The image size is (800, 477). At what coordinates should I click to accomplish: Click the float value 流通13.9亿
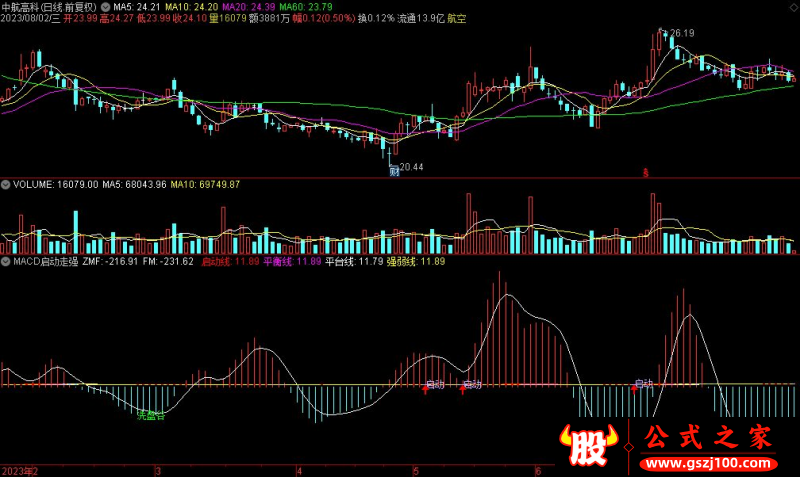[421, 18]
